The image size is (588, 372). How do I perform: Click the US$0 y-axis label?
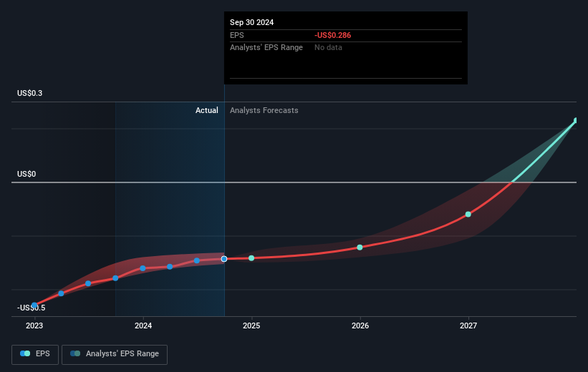point(26,174)
